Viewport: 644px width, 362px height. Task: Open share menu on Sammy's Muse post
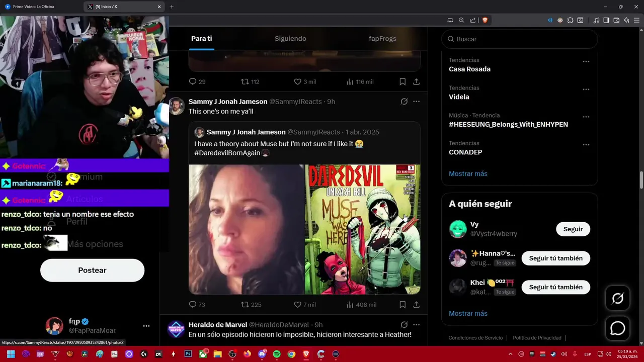coord(417,305)
